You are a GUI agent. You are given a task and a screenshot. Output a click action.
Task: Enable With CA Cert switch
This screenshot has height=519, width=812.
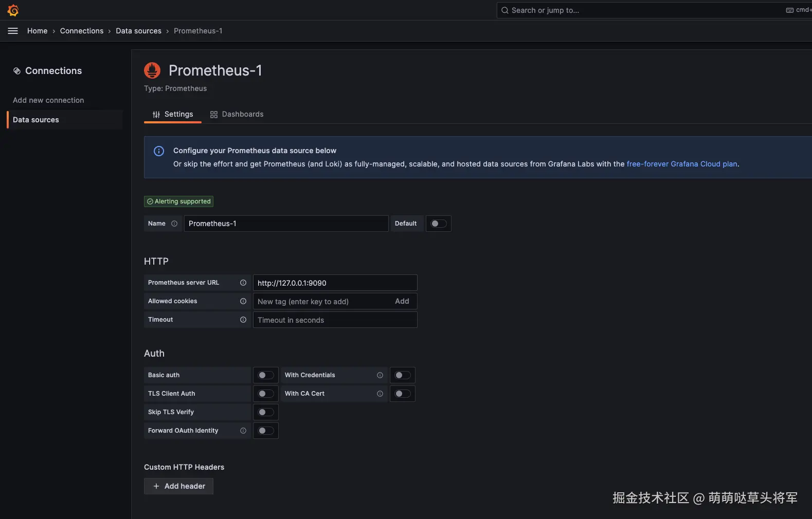coord(403,394)
